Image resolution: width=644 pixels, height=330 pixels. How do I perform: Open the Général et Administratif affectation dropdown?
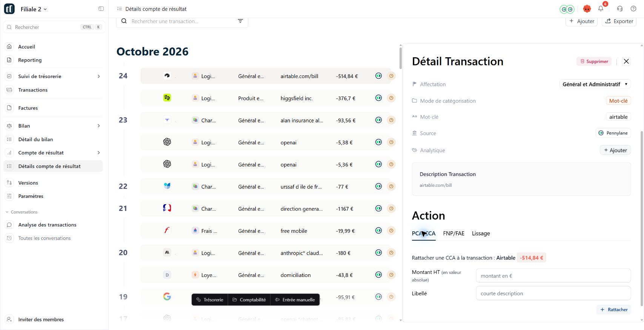click(595, 84)
